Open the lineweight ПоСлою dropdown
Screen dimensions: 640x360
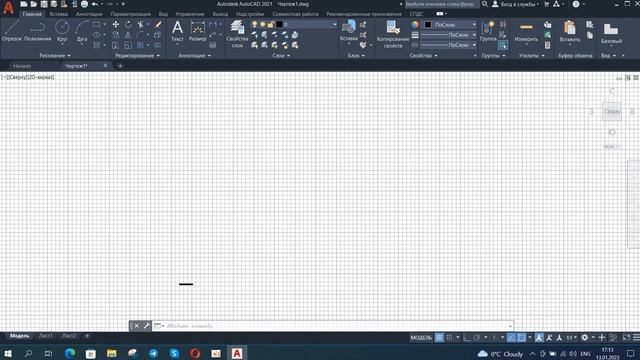(x=448, y=35)
